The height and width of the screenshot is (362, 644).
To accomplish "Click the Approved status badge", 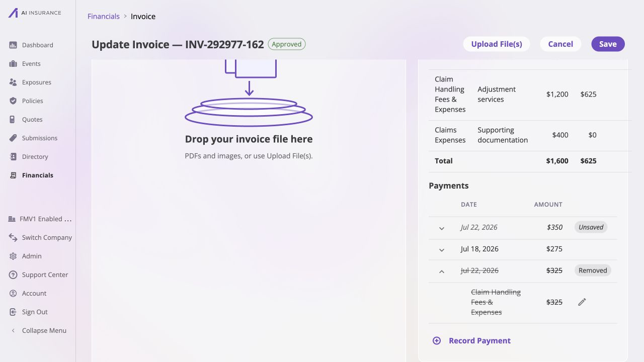I will click(x=287, y=44).
